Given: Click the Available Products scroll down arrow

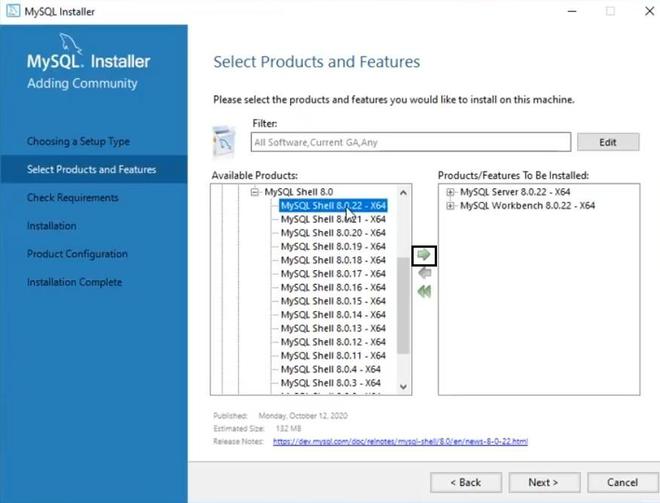Looking at the screenshot, I should tap(403, 386).
